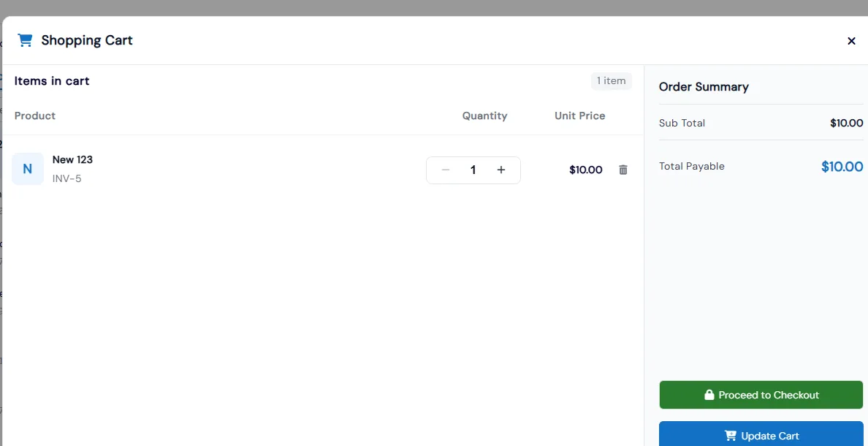
Task: Click the Order Summary heading
Action: point(704,87)
